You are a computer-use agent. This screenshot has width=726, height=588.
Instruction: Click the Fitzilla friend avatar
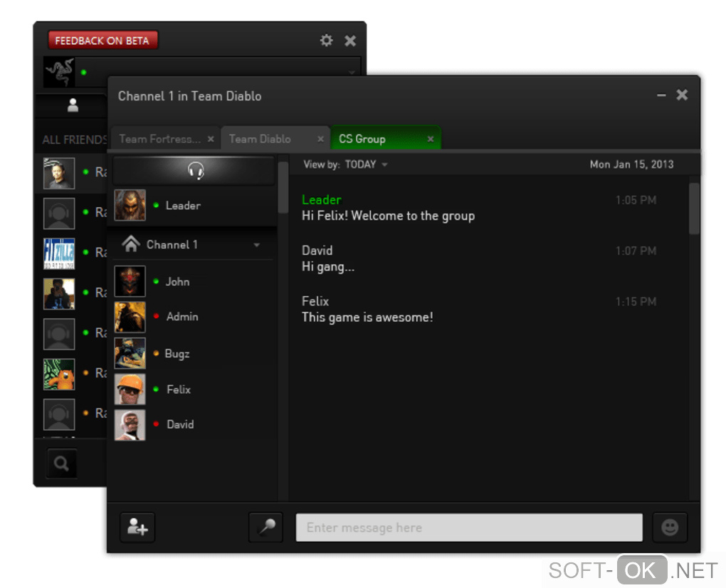(x=59, y=253)
